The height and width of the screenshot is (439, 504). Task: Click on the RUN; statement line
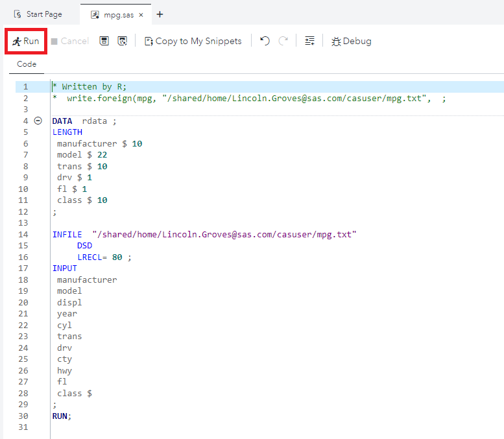[62, 416]
